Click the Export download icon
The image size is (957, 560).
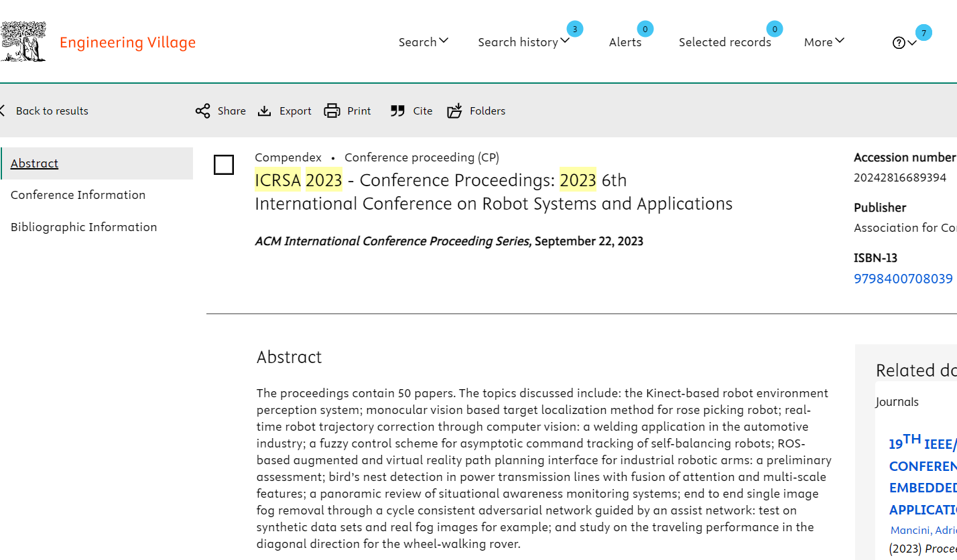pos(265,111)
